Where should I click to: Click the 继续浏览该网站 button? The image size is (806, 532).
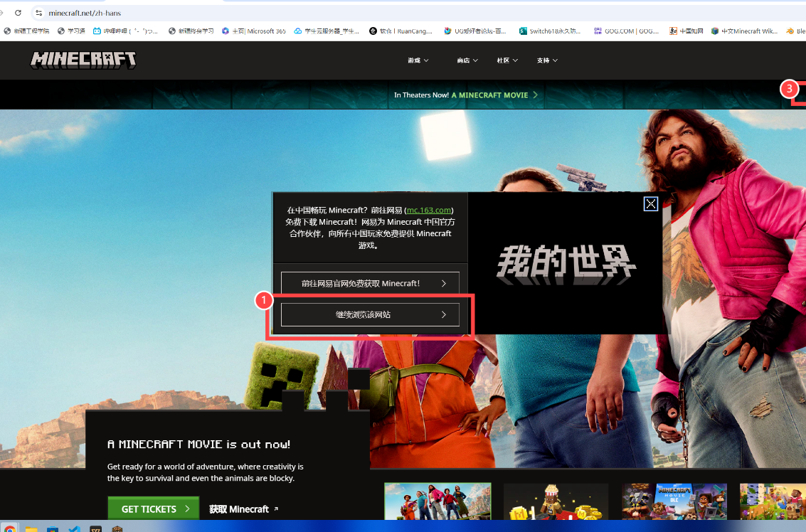point(370,314)
